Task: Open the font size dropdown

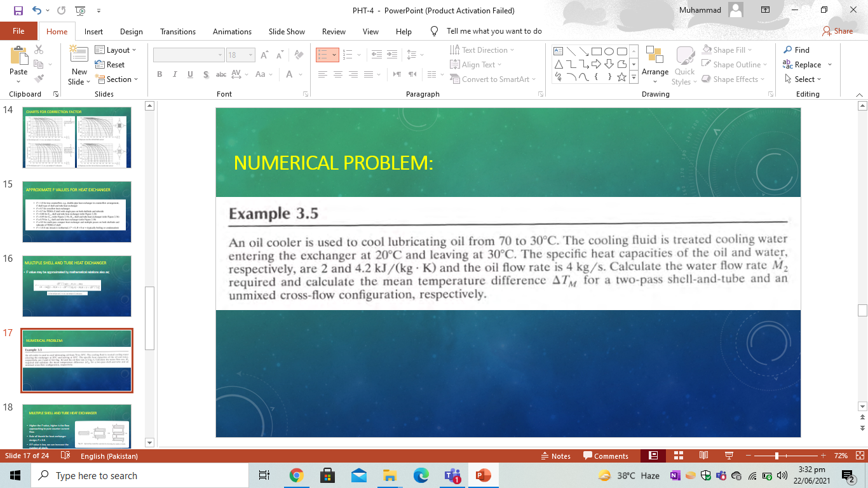Action: click(249, 55)
